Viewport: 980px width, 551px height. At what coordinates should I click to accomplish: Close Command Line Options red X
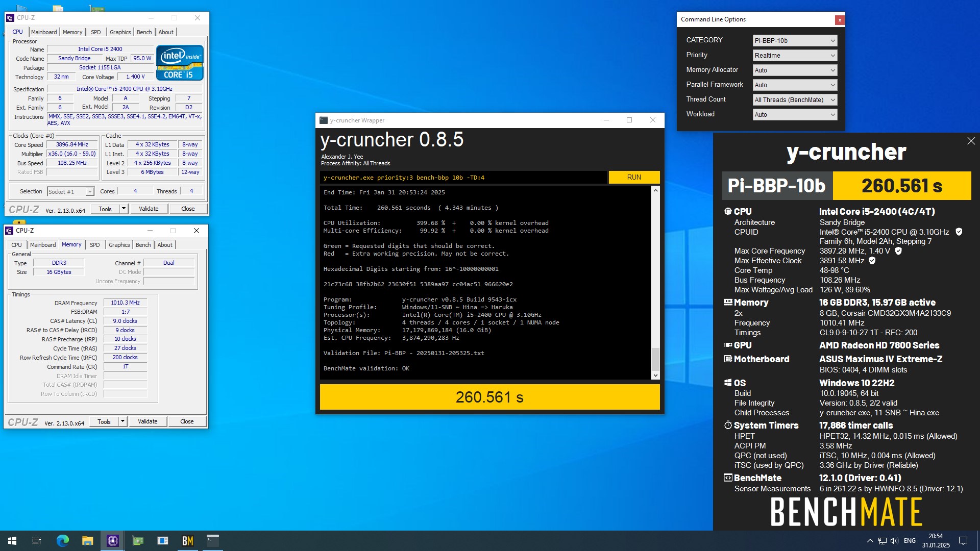[840, 20]
